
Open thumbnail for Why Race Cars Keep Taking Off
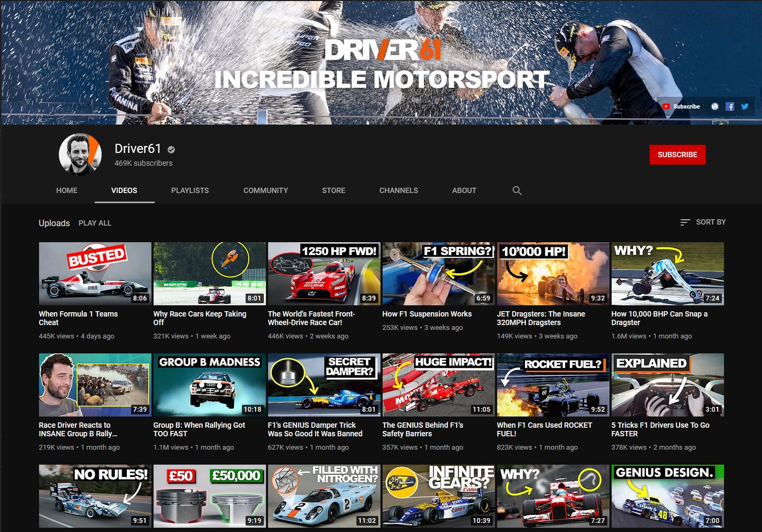tap(209, 274)
